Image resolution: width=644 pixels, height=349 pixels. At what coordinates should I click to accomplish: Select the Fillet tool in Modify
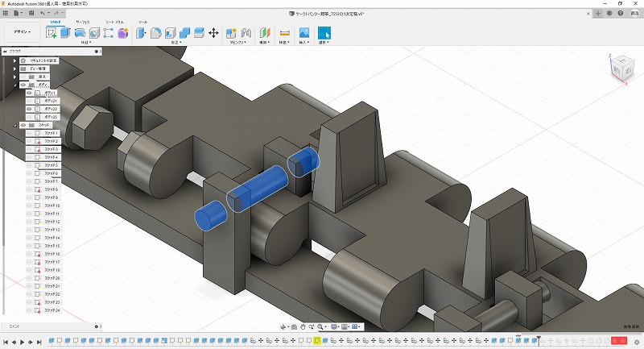tap(156, 33)
